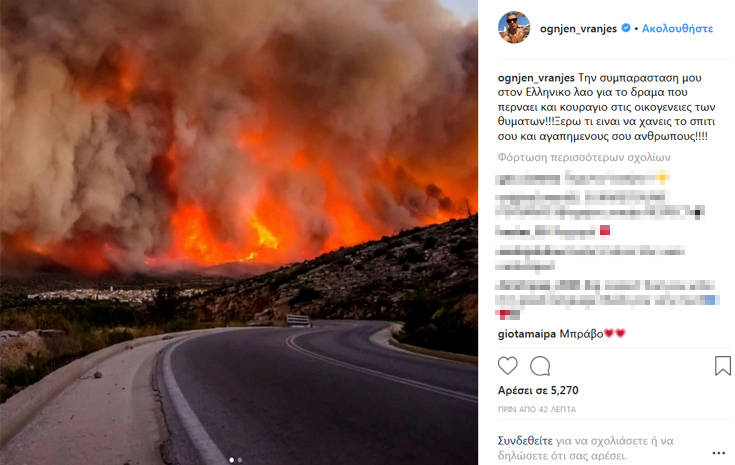View likes count Αρέσει σε 5,270
This screenshot has height=465, width=735.
[538, 390]
